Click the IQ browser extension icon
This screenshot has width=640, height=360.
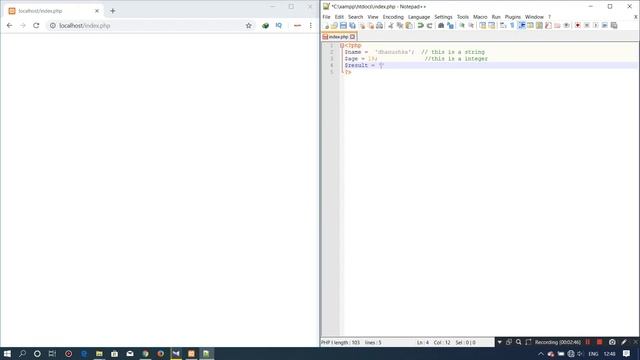[x=278, y=25]
